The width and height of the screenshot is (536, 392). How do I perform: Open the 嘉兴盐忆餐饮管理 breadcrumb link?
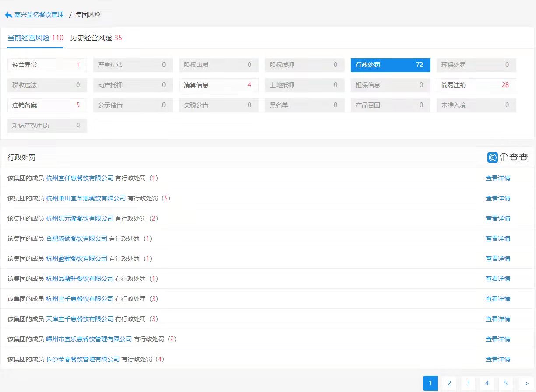(x=39, y=15)
